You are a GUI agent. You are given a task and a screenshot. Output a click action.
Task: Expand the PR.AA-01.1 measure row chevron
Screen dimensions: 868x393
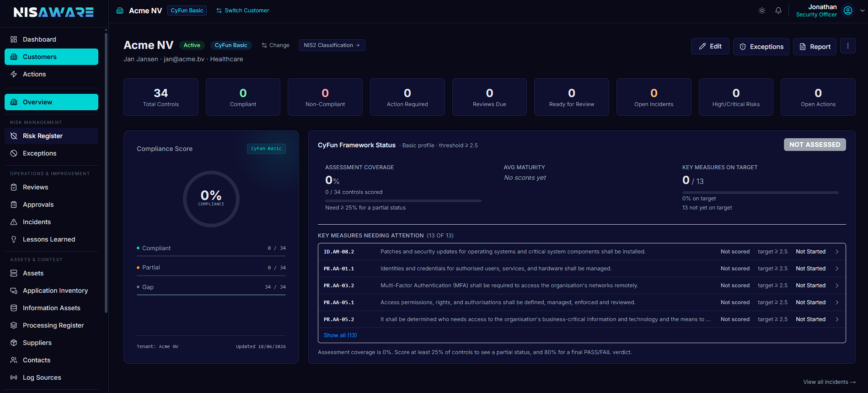(837, 269)
